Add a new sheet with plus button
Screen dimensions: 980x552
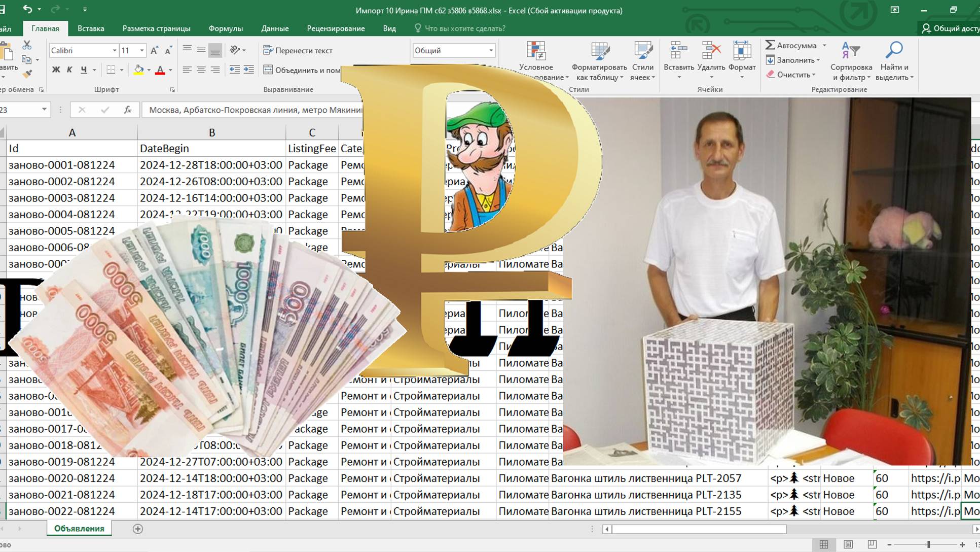click(x=137, y=529)
